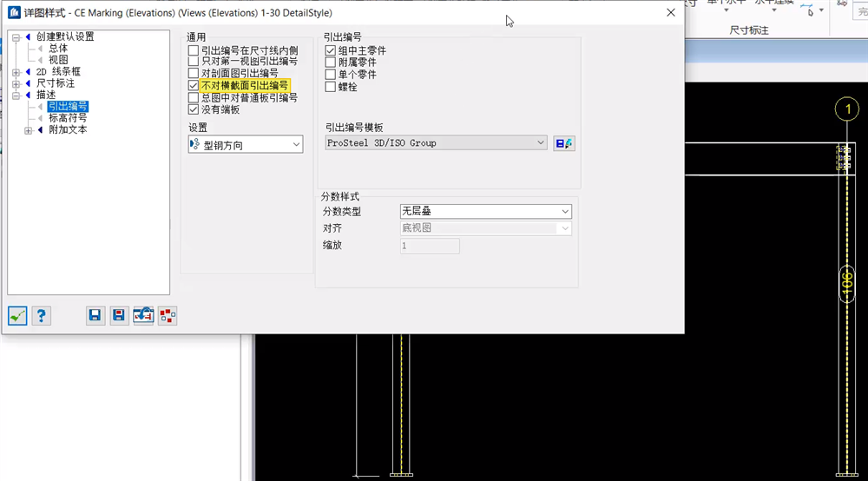868x481 pixels.
Task: Toggle the 螺栓 checkbox
Action: coord(331,87)
